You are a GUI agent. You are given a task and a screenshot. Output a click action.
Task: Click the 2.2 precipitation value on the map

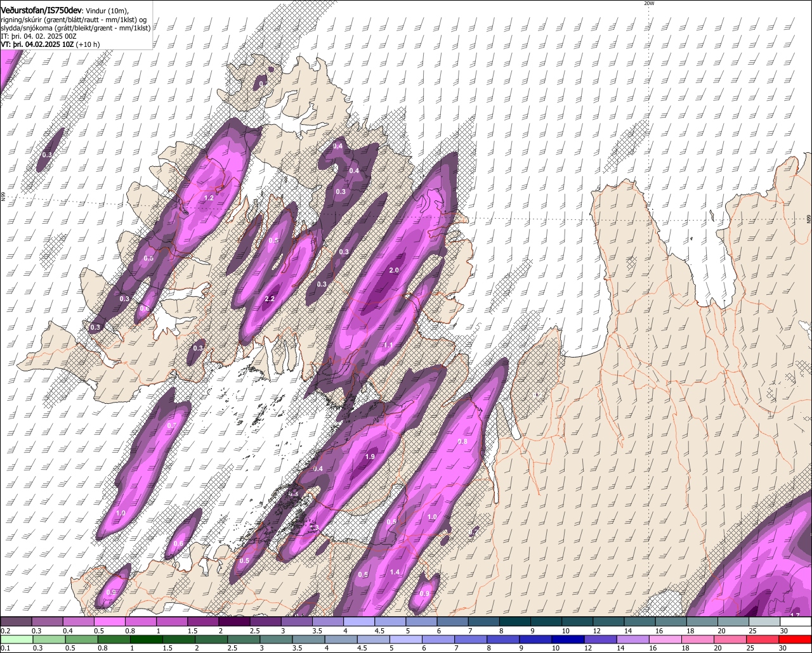click(270, 299)
